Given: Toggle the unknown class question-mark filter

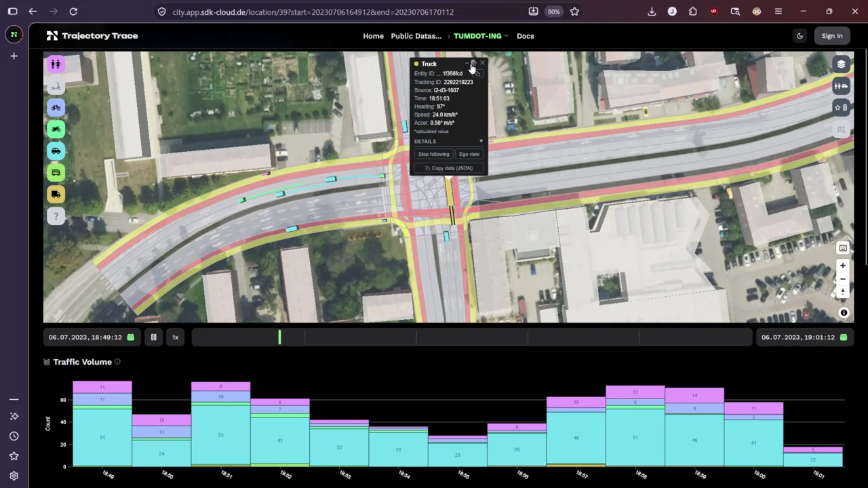Looking at the screenshot, I should (x=56, y=216).
